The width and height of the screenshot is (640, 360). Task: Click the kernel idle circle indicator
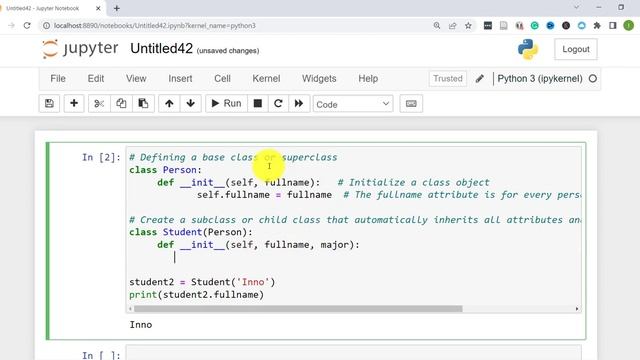point(593,78)
